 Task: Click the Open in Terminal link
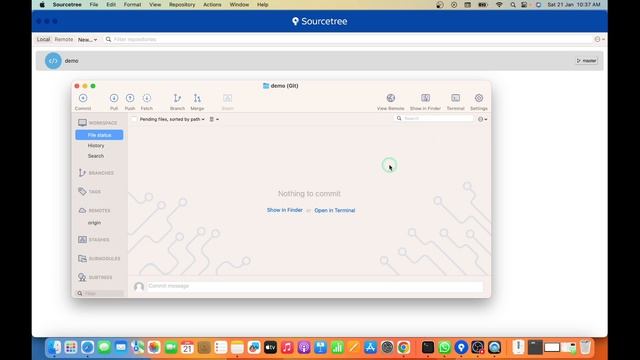click(x=335, y=210)
